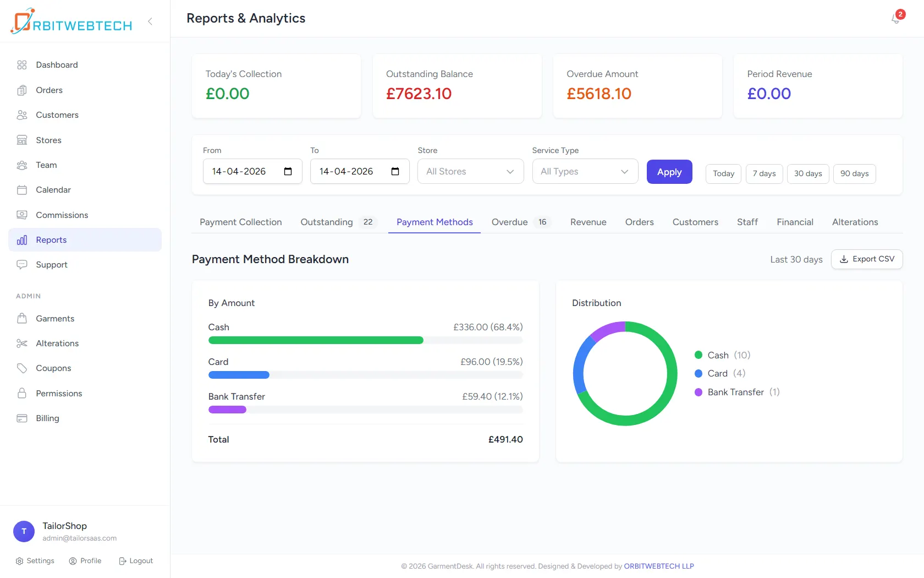Click the Calendar sidebar icon

(x=22, y=190)
